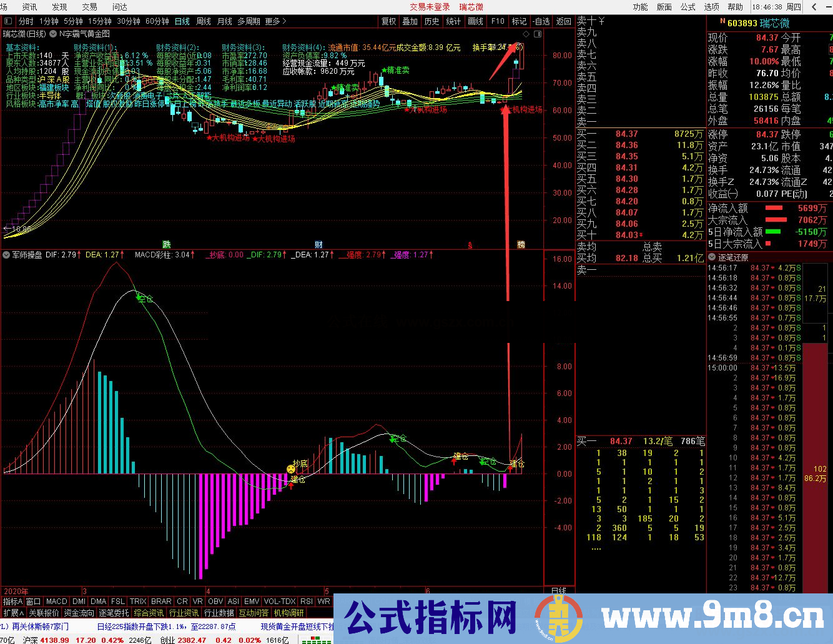This screenshot has width=833, height=644.
Task: Select the MACD indicator tab
Action: [56, 602]
